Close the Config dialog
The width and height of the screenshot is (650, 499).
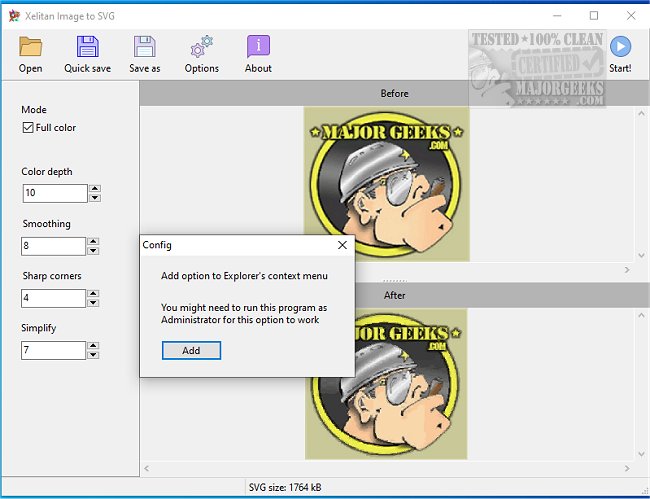click(x=342, y=245)
